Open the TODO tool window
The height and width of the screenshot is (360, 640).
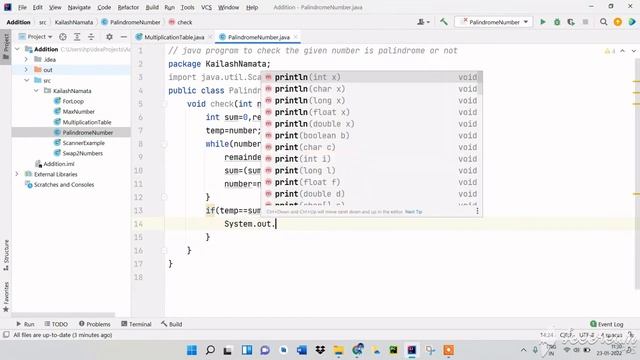(x=56, y=324)
